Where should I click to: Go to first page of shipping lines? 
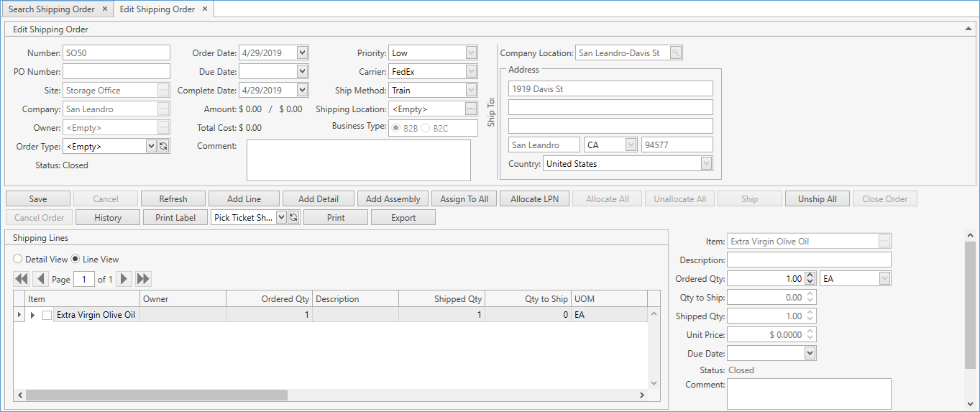pos(21,279)
